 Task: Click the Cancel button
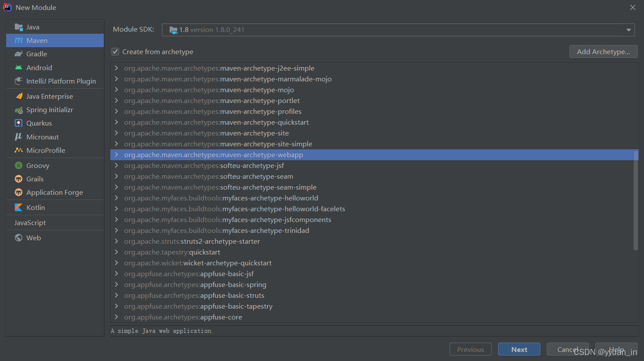pos(567,349)
